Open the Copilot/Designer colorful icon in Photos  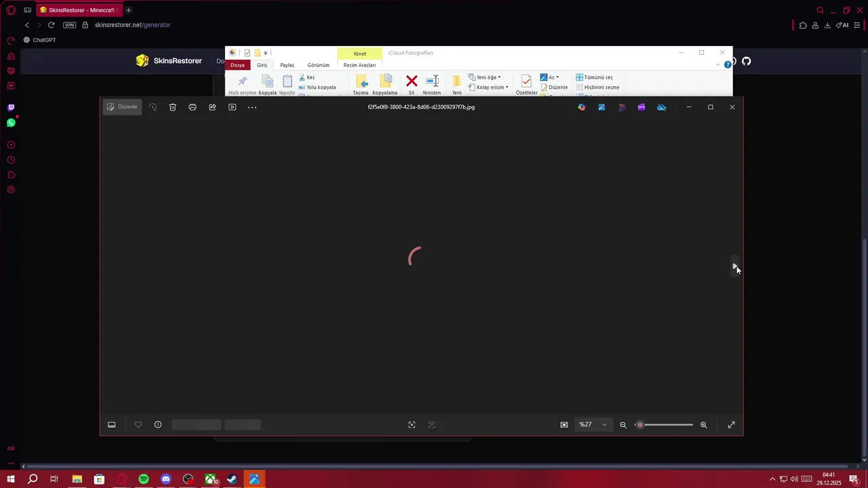point(582,107)
